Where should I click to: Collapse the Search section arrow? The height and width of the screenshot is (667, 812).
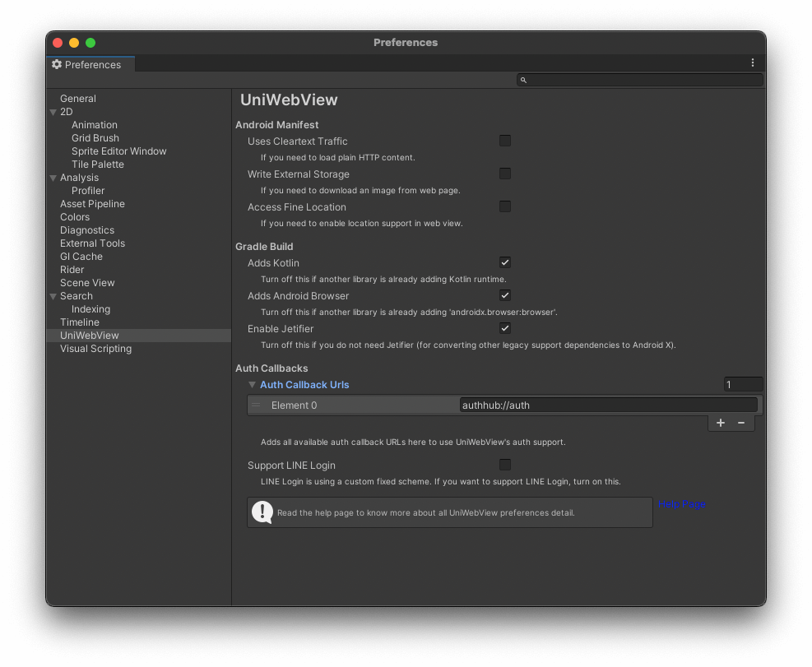click(53, 296)
